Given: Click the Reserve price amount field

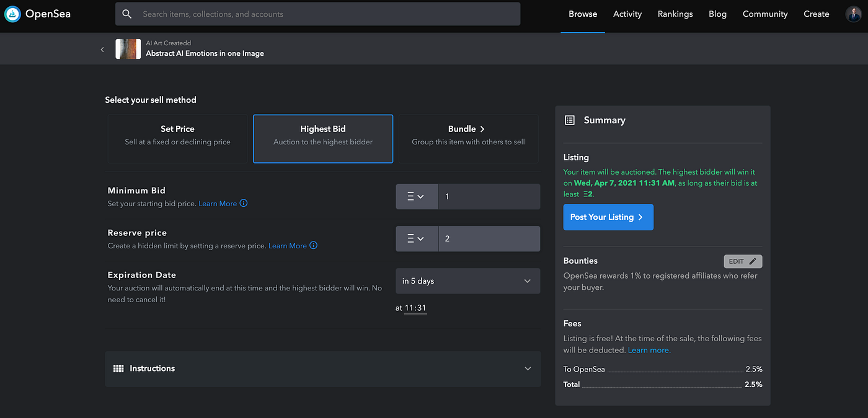Looking at the screenshot, I should (x=489, y=238).
